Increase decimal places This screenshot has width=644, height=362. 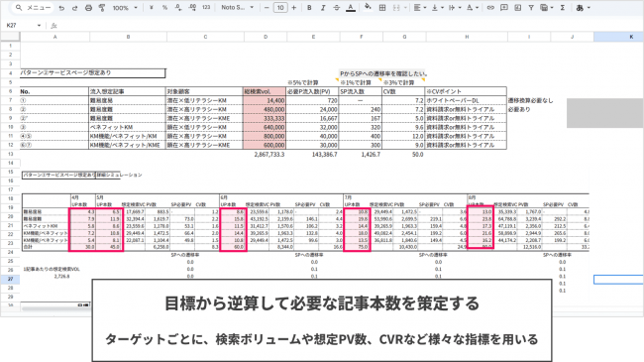pyautogui.click(x=192, y=8)
